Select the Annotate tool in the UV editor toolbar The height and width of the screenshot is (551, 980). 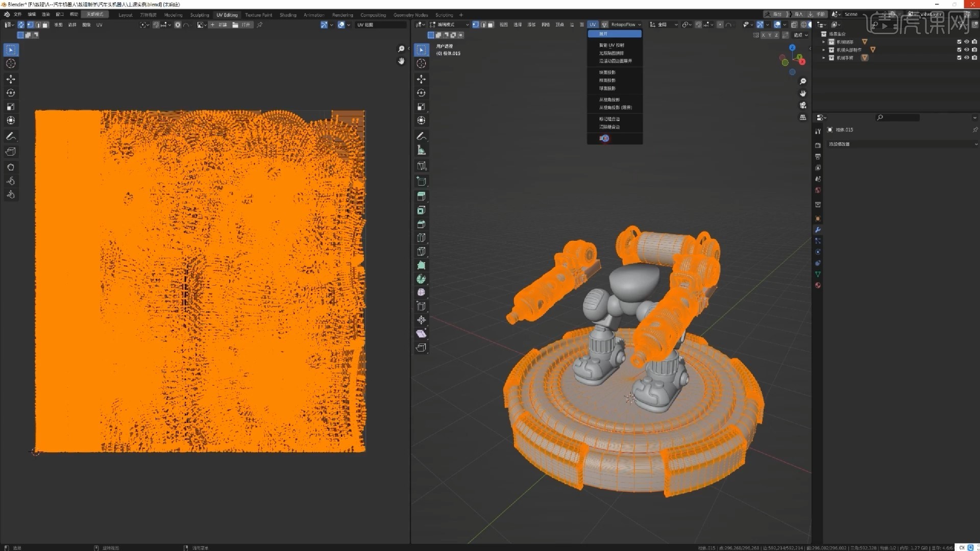tap(11, 136)
